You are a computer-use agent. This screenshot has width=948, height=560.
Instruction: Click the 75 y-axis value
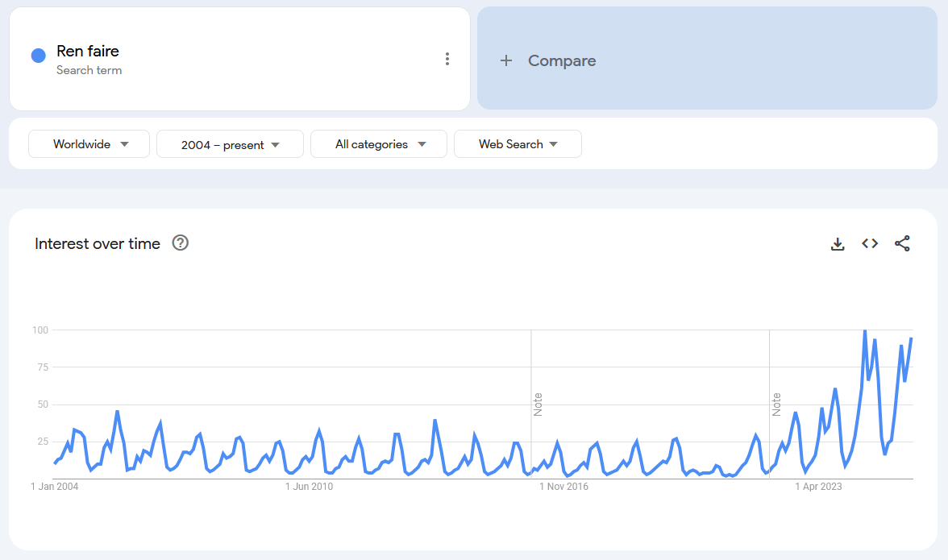[x=42, y=367]
